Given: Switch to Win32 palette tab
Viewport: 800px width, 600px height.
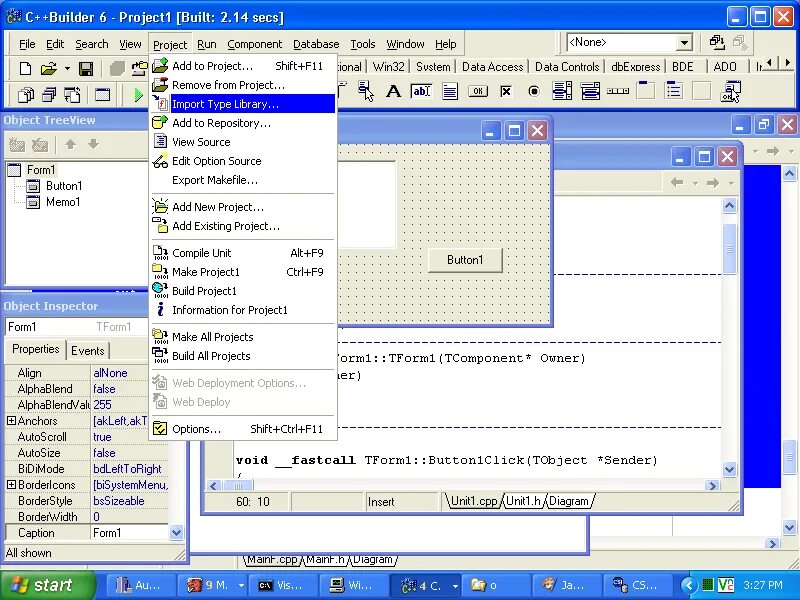Looking at the screenshot, I should [x=389, y=67].
